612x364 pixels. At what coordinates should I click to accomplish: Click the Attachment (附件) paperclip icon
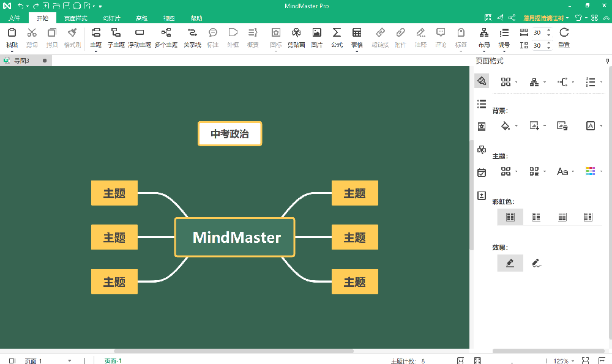pos(400,33)
